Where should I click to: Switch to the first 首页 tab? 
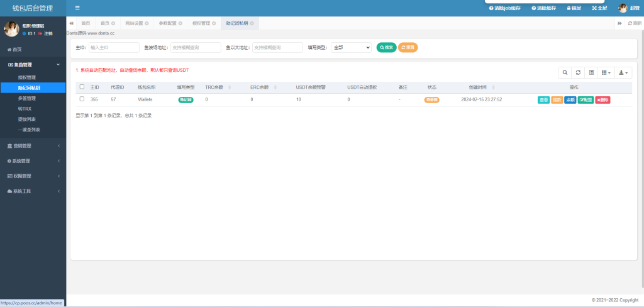[86, 23]
